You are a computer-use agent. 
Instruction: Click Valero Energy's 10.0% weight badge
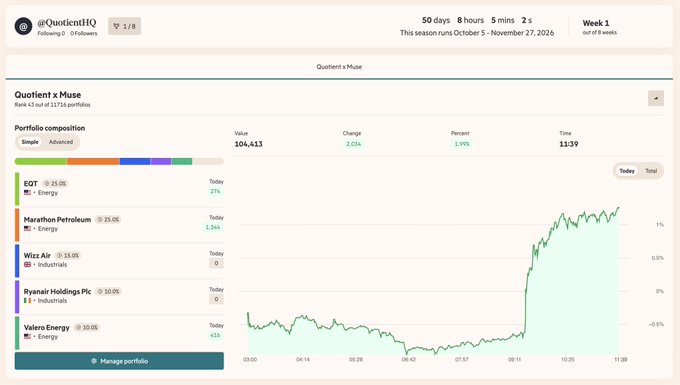pos(87,327)
